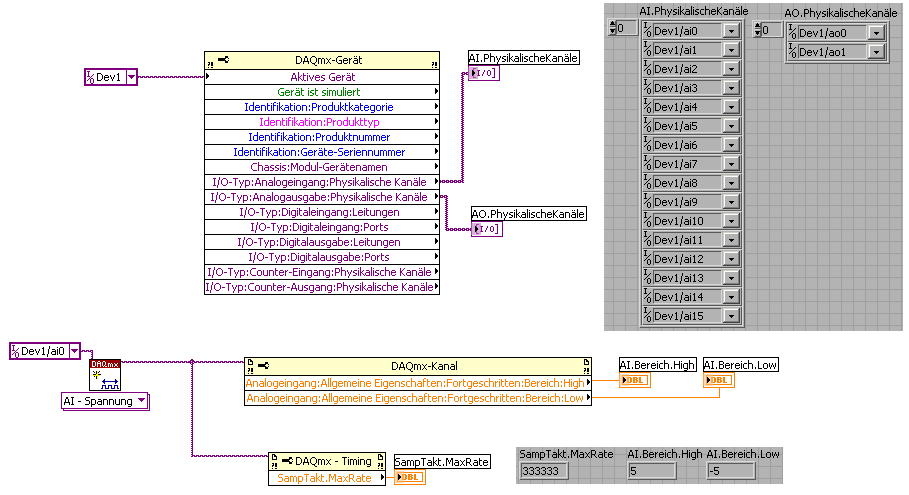This screenshot has height=495, width=909.
Task: Click the Dev1/ai4 array element
Action: [x=691, y=107]
